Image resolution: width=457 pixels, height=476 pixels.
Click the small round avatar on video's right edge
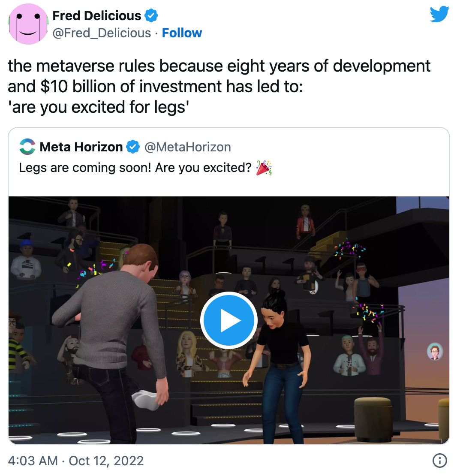click(x=435, y=351)
